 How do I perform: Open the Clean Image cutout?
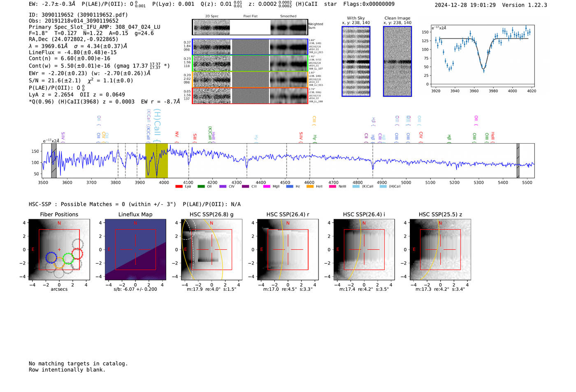[x=397, y=61]
